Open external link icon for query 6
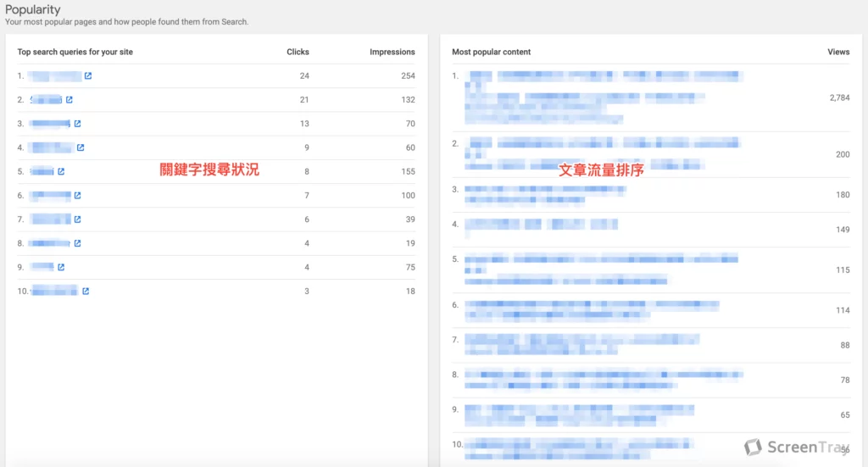The width and height of the screenshot is (868, 467). pos(77,195)
